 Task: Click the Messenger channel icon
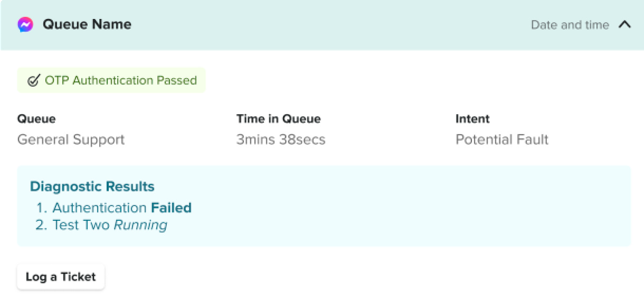click(x=25, y=25)
